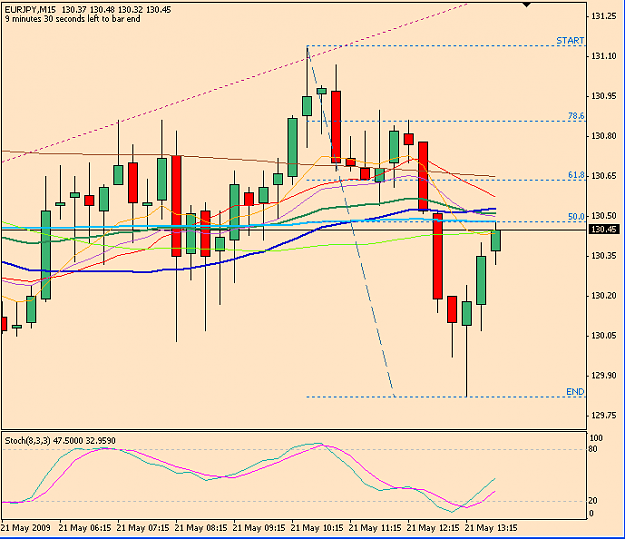The width and height of the screenshot is (625, 539).
Task: Click the 131.10 price axis label
Action: [x=603, y=56]
